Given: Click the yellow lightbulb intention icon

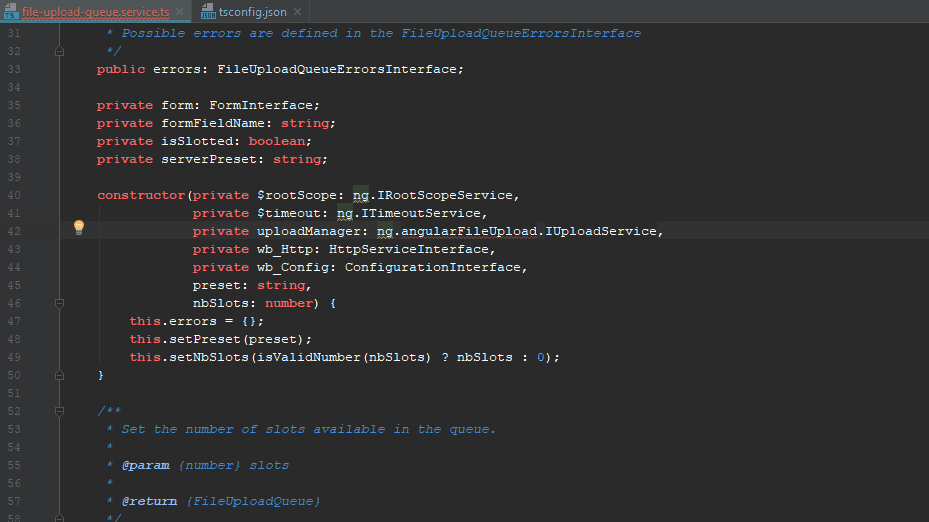Looking at the screenshot, I should 79,228.
